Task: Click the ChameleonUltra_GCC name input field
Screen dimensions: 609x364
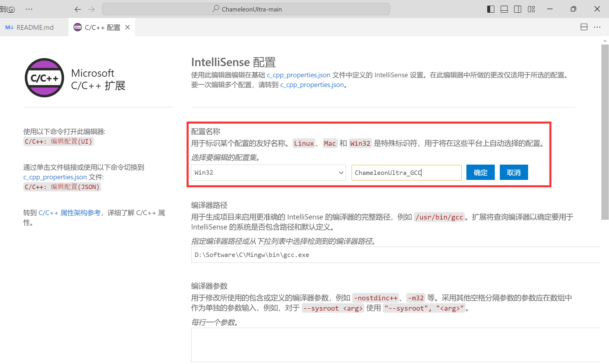Action: coord(406,173)
